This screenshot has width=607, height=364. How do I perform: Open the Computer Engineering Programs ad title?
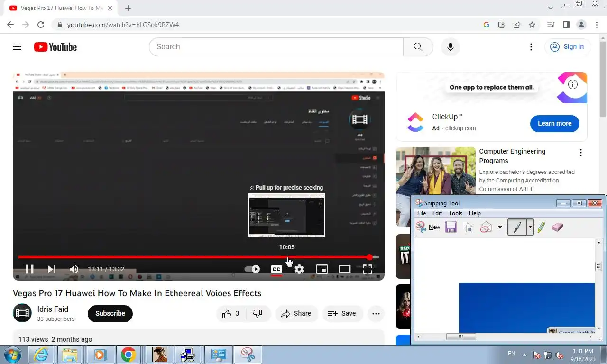512,156
